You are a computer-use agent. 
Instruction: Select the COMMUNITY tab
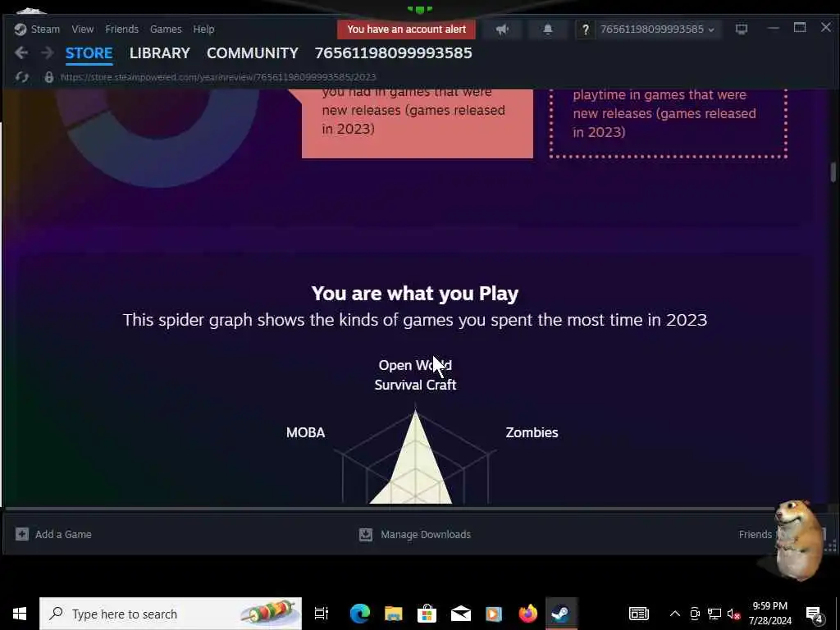click(x=253, y=53)
